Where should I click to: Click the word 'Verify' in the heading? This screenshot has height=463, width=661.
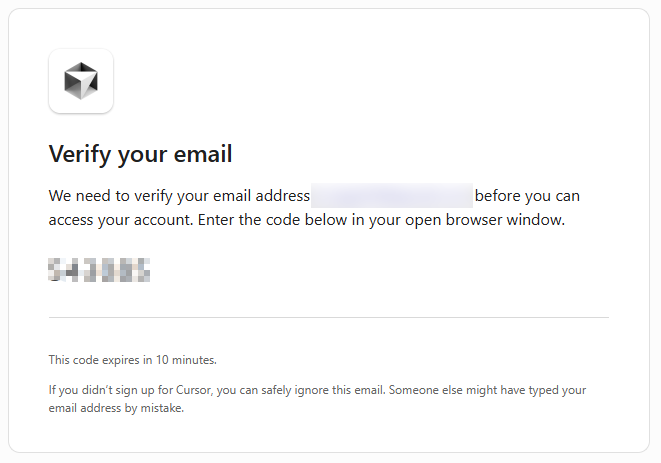80,154
